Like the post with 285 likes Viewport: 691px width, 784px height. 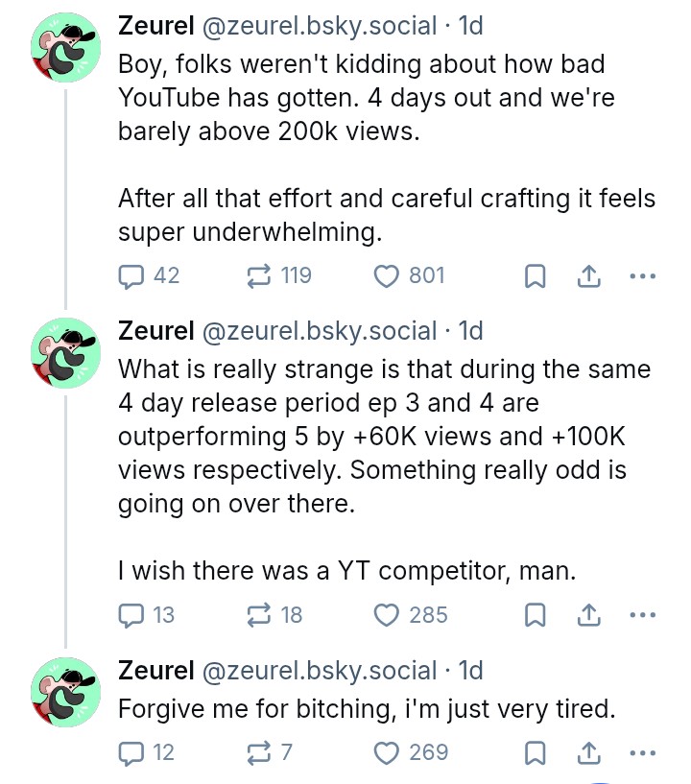(387, 615)
